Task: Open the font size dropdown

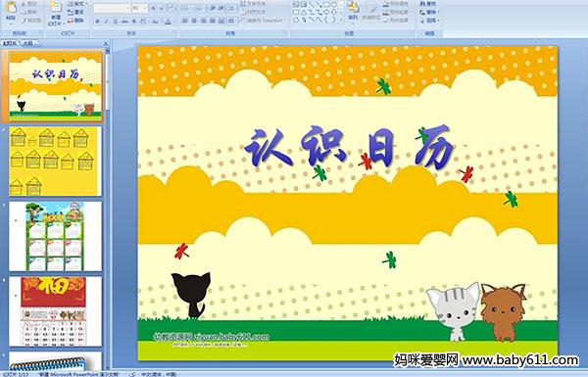Action: [x=139, y=8]
